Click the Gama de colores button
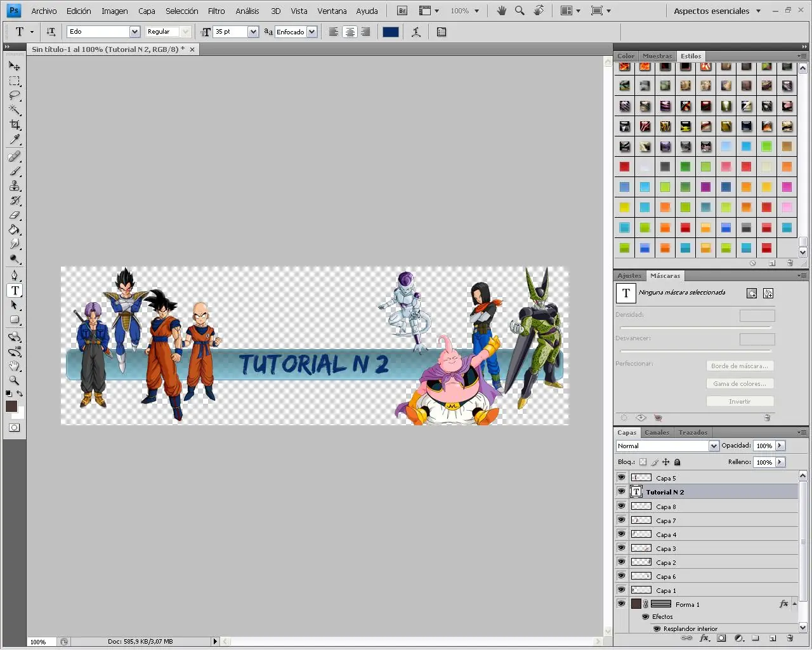 click(x=740, y=383)
